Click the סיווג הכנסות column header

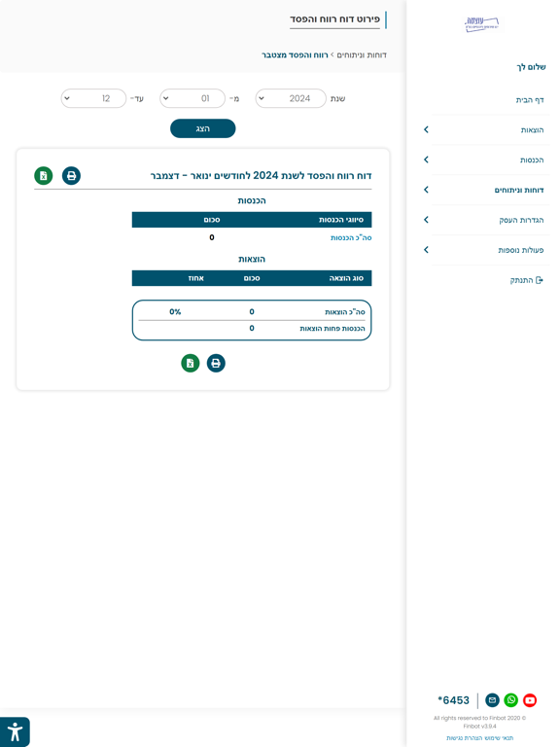pos(341,220)
